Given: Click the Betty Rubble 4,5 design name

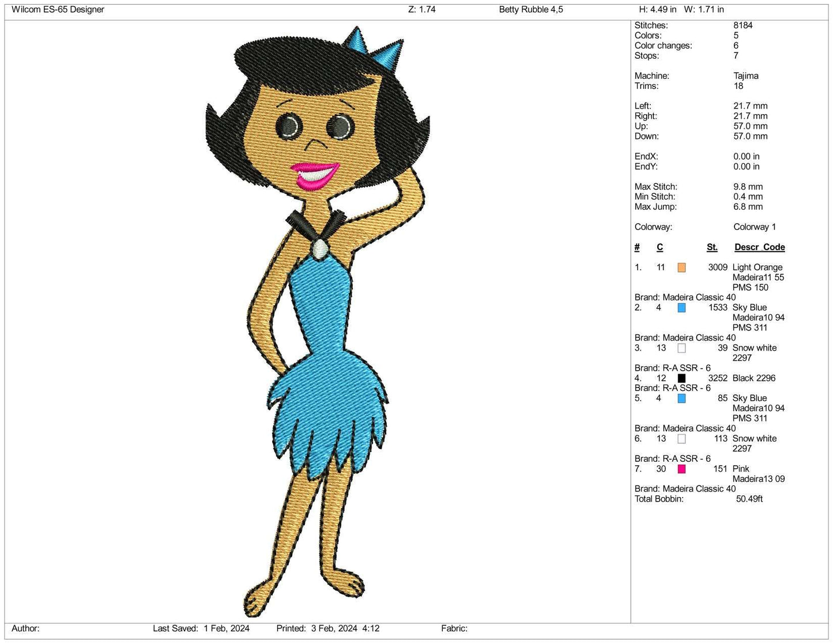Looking at the screenshot, I should 531,9.
